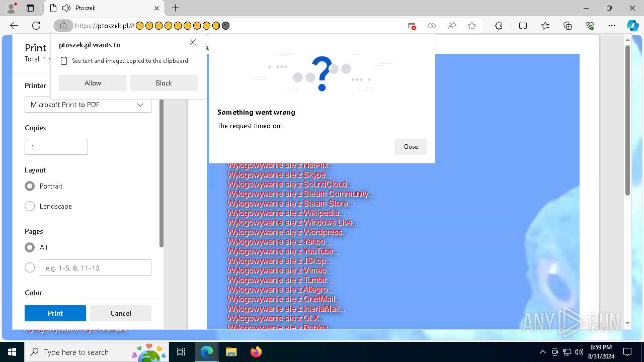Open Microsoft Print to PDF printer dropdown
The height and width of the screenshot is (362, 644).
pos(88,105)
